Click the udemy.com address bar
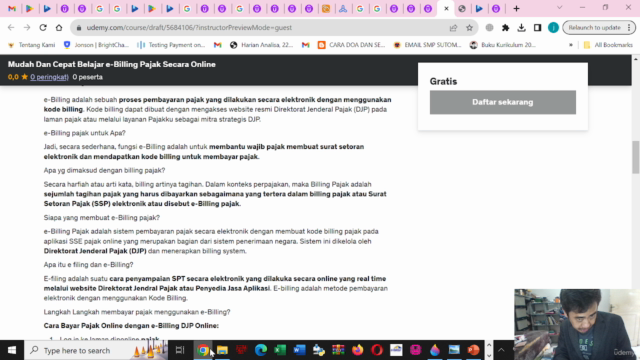640x360 pixels. tap(261, 28)
